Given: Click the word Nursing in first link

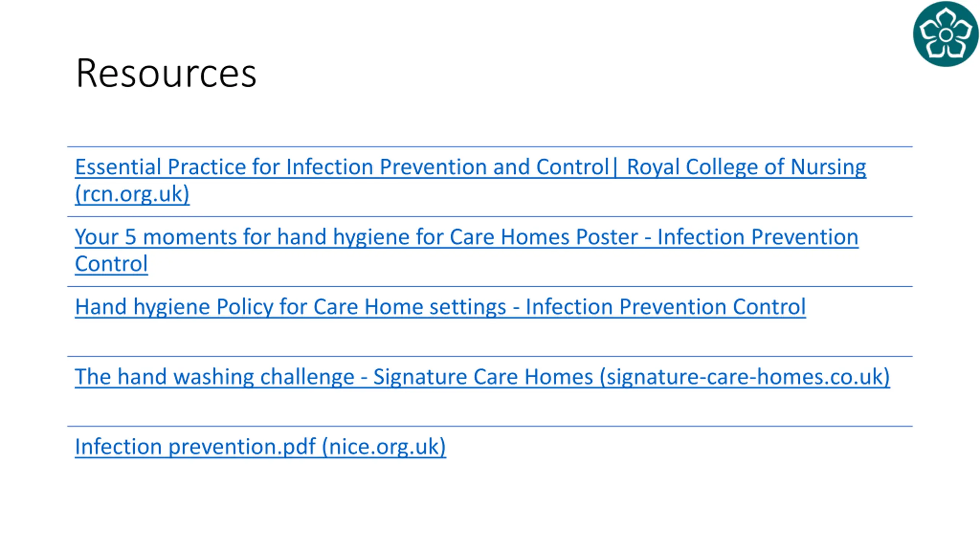Looking at the screenshot, I should (828, 167).
